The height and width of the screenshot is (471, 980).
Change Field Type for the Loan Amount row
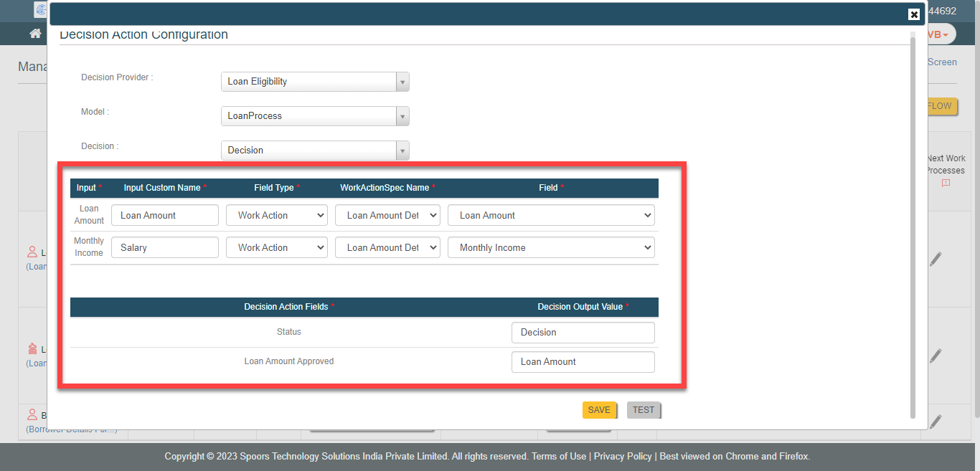(276, 215)
